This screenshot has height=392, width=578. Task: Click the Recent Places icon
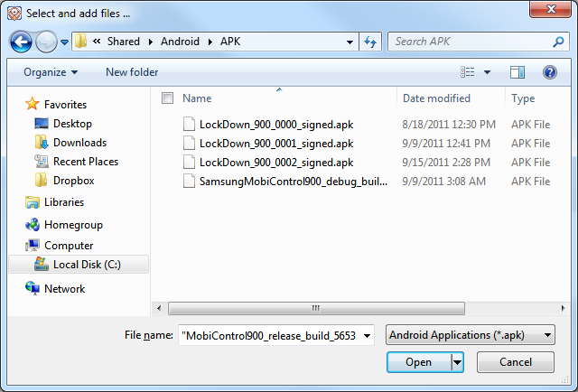42,161
